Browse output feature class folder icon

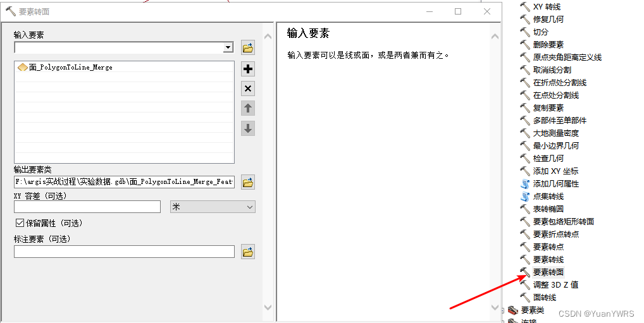247,182
